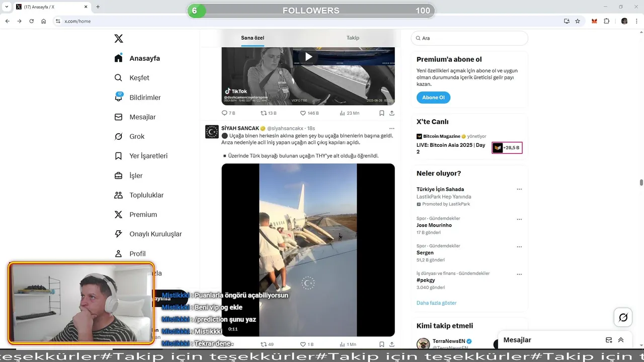Viewport: 644px width, 362px height.
Task: Open Profil page
Action: 130,253
